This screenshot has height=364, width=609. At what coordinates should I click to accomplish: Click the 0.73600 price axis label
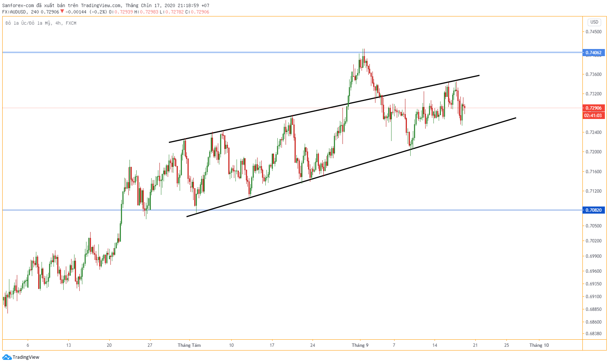click(x=594, y=74)
